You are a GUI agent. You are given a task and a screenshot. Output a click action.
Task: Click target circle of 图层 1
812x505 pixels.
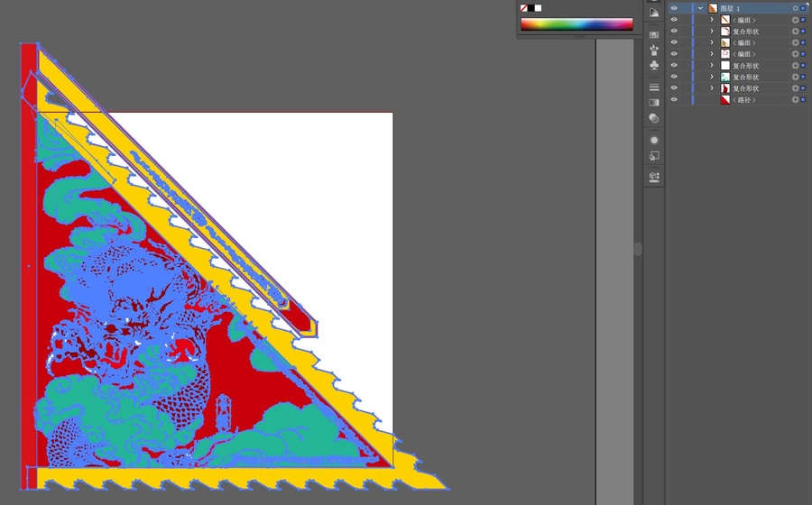point(795,8)
